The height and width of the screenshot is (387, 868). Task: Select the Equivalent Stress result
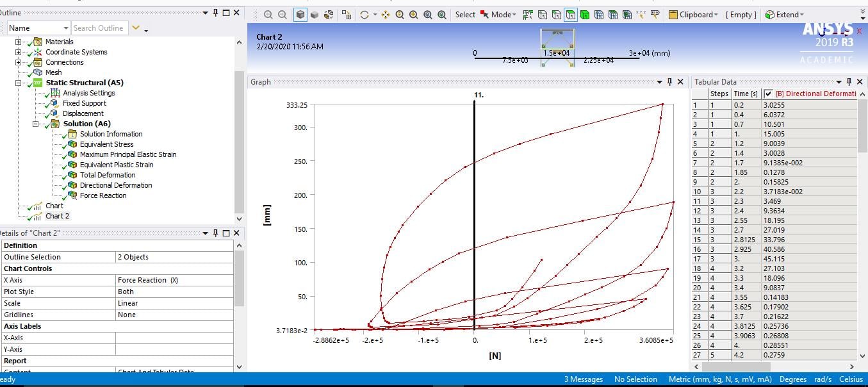107,144
